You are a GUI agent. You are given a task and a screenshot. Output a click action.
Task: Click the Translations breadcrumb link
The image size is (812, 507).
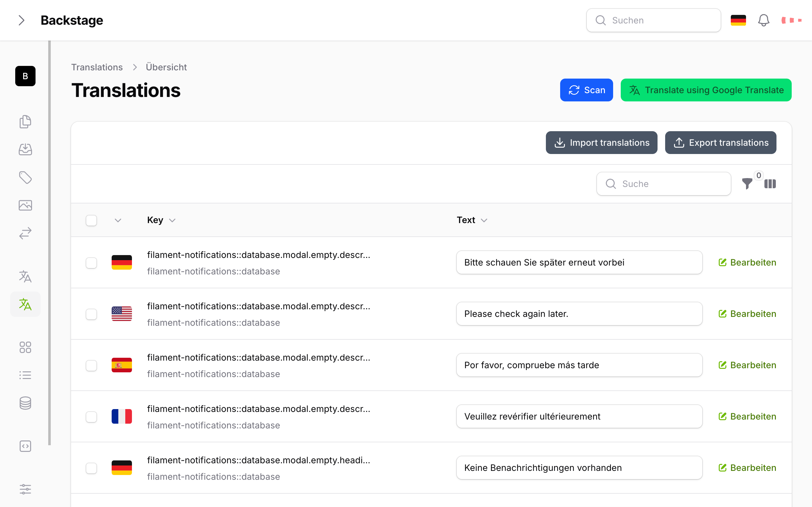(x=97, y=67)
